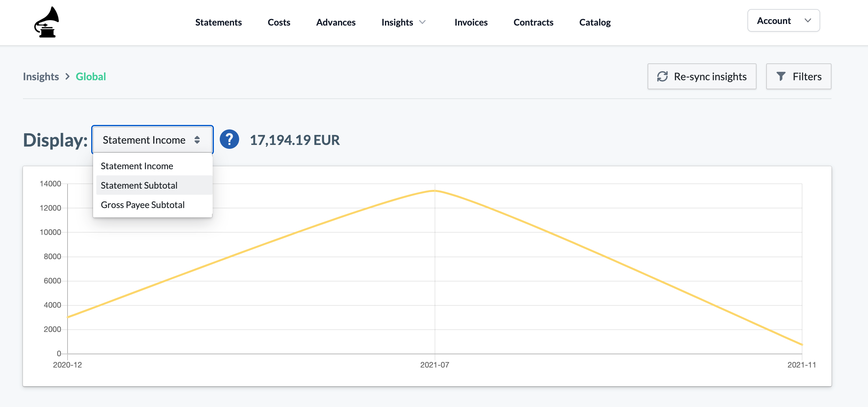Click the Insights breadcrumb link
The height and width of the screenshot is (407, 868).
pyautogui.click(x=41, y=77)
